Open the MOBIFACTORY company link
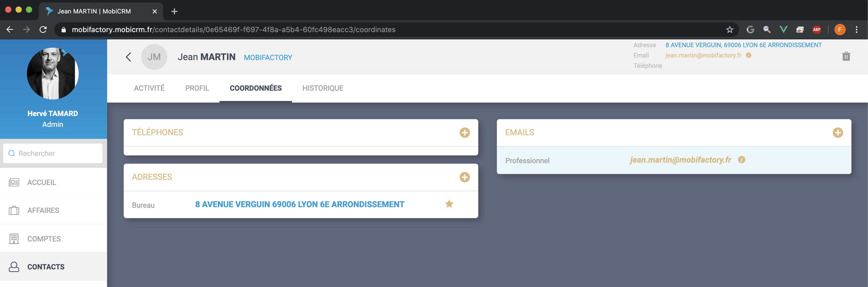Image resolution: width=868 pixels, height=287 pixels. click(x=268, y=58)
